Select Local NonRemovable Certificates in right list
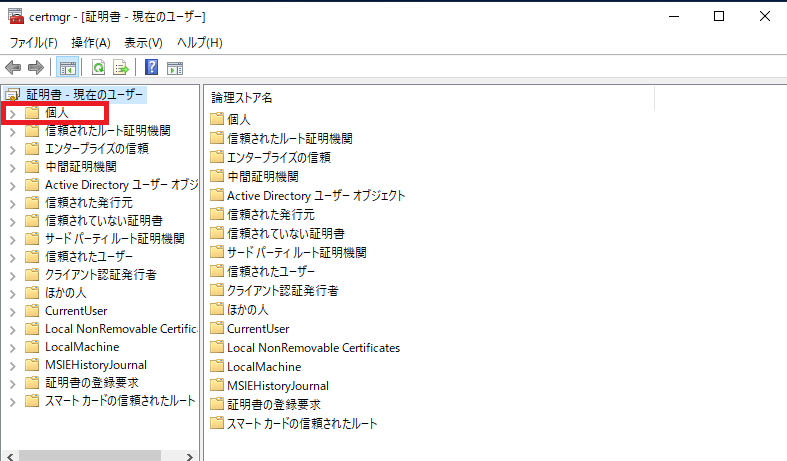787x461 pixels. [313, 348]
